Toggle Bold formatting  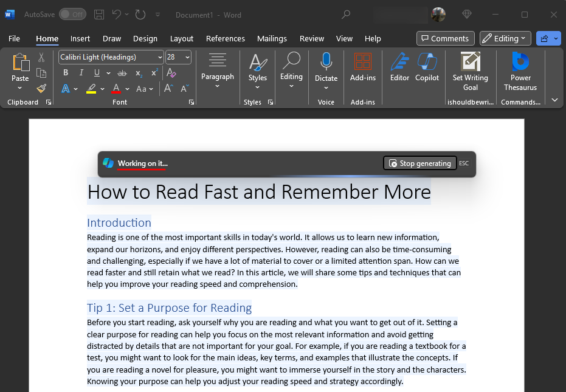66,73
